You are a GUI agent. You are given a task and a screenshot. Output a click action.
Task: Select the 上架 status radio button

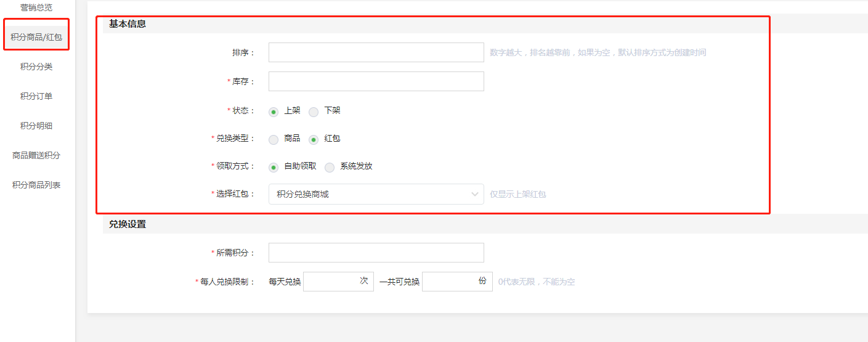(274, 112)
